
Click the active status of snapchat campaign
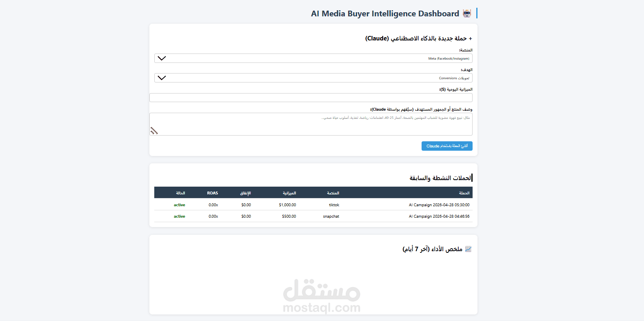[x=180, y=216]
